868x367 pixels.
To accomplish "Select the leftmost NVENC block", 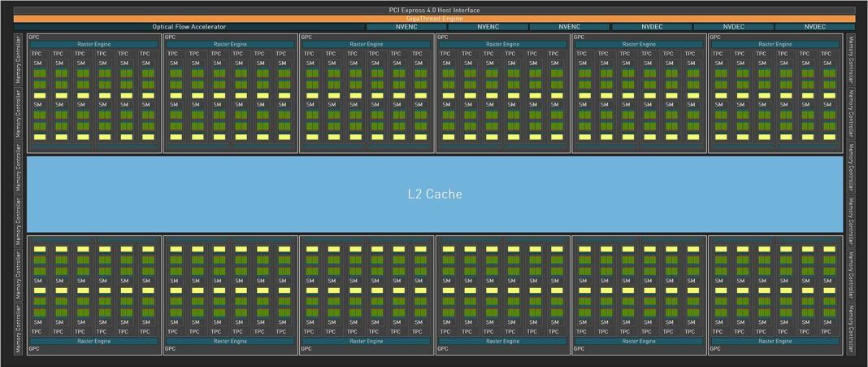I will [x=406, y=27].
